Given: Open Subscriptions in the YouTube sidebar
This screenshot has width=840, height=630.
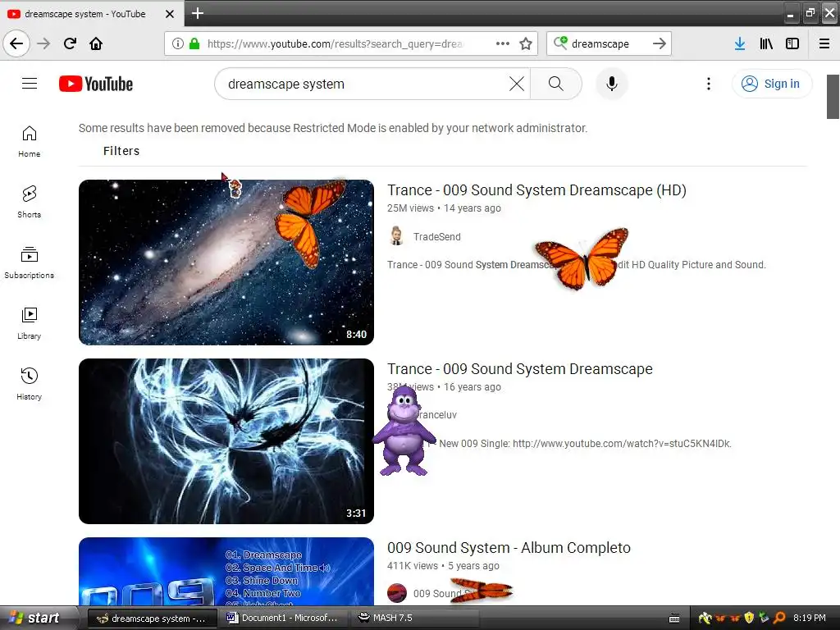Looking at the screenshot, I should (x=30, y=262).
